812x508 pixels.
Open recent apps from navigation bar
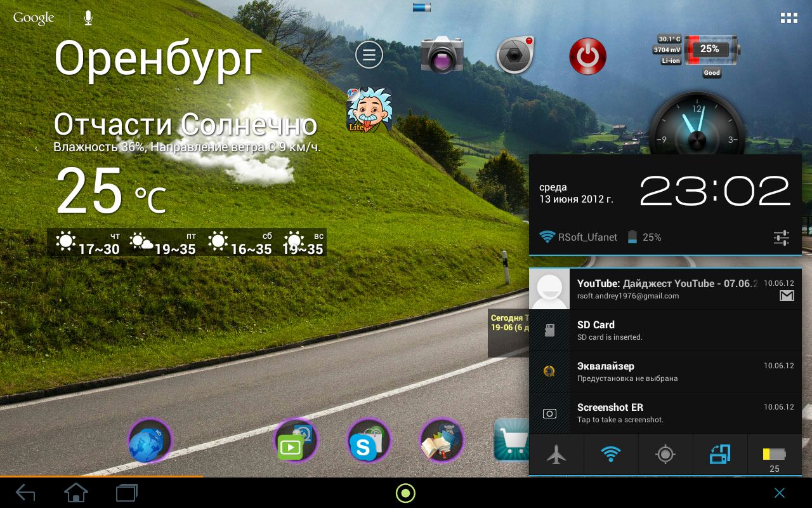(126, 493)
